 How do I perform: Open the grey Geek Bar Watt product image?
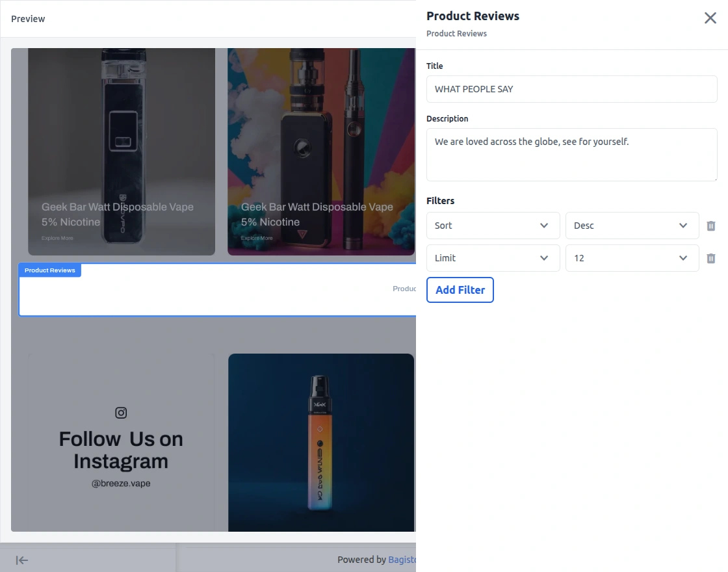point(122,152)
